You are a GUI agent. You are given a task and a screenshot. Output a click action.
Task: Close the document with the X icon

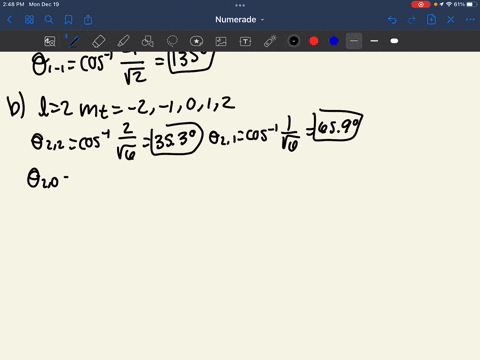click(451, 20)
